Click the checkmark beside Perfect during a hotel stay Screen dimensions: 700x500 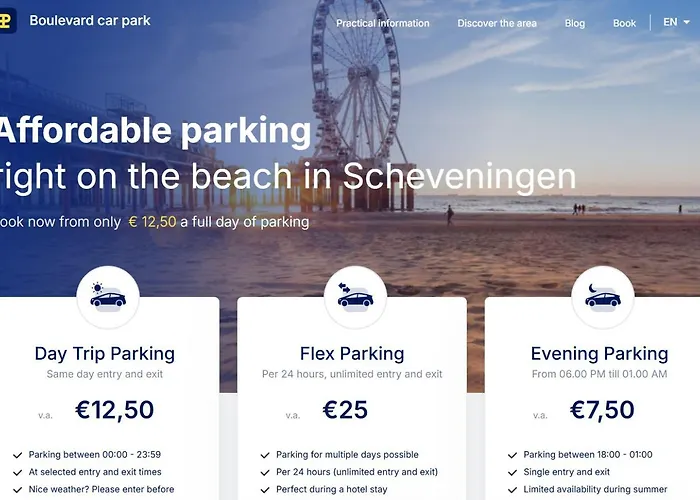coord(265,490)
